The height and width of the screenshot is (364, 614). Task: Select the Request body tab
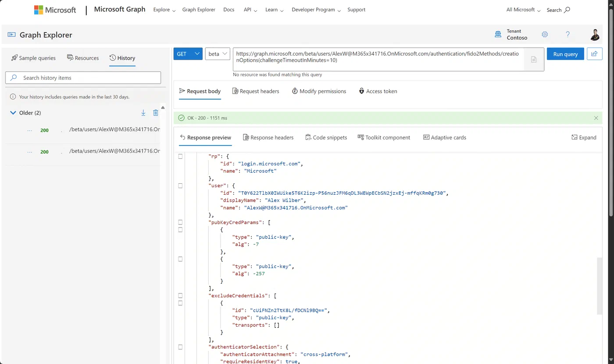tap(200, 91)
